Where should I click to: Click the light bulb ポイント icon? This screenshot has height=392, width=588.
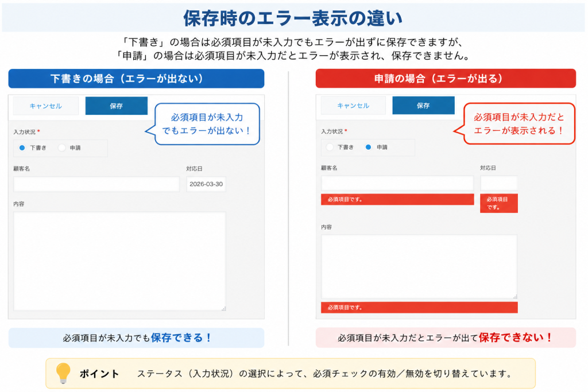click(63, 373)
